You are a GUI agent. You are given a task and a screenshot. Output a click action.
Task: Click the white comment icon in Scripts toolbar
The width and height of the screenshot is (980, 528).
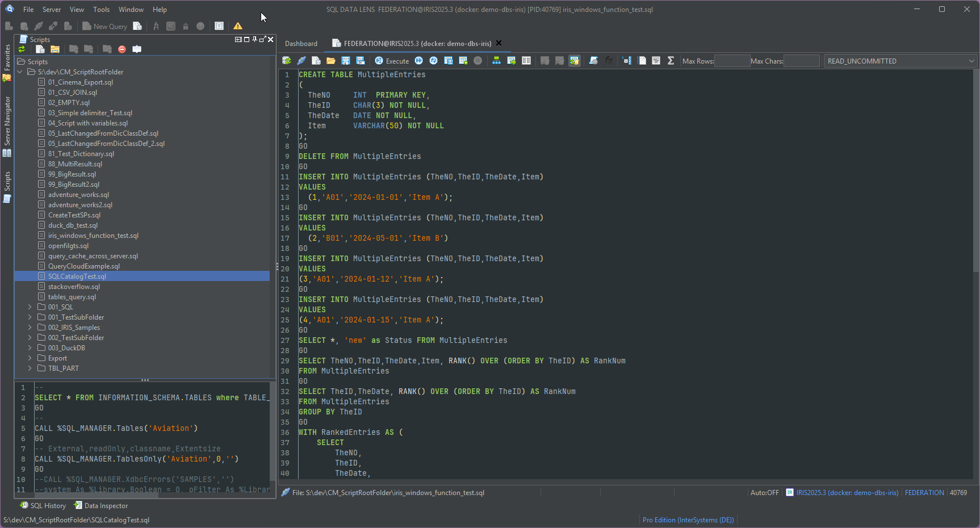pos(137,49)
